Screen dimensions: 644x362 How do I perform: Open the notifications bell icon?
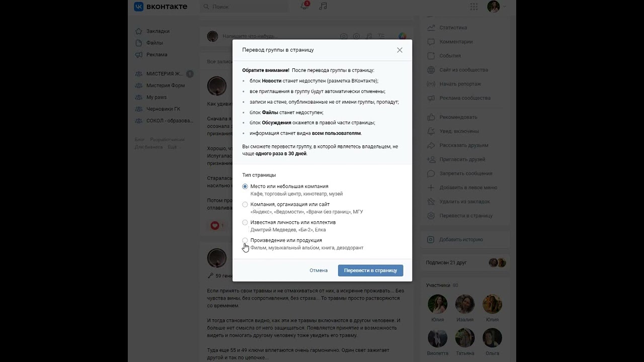tap(304, 6)
